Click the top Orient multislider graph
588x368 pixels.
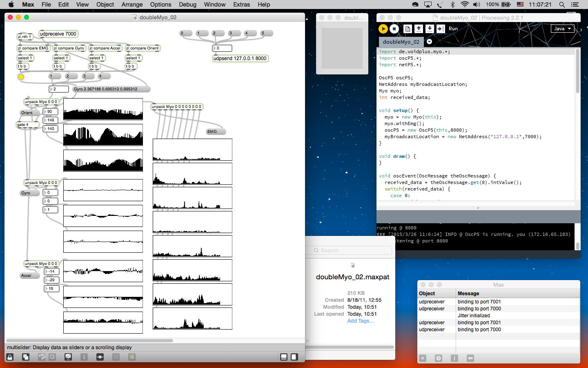click(x=103, y=109)
